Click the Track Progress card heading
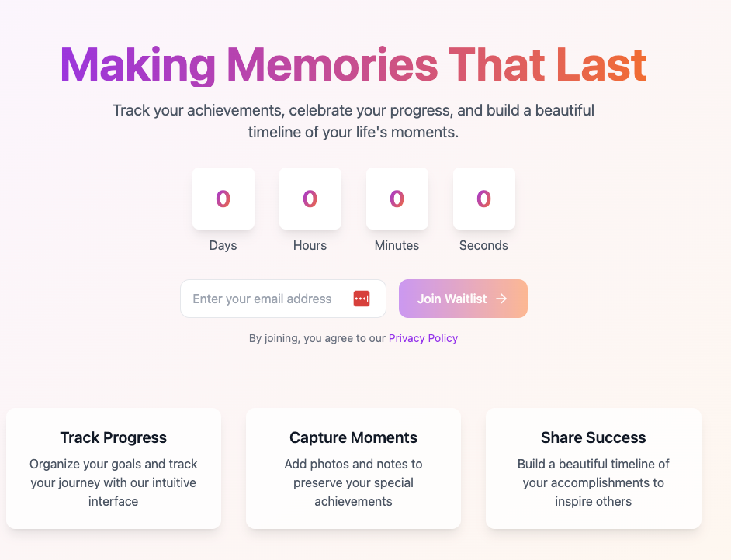Viewport: 731px width, 560px height. tap(113, 437)
